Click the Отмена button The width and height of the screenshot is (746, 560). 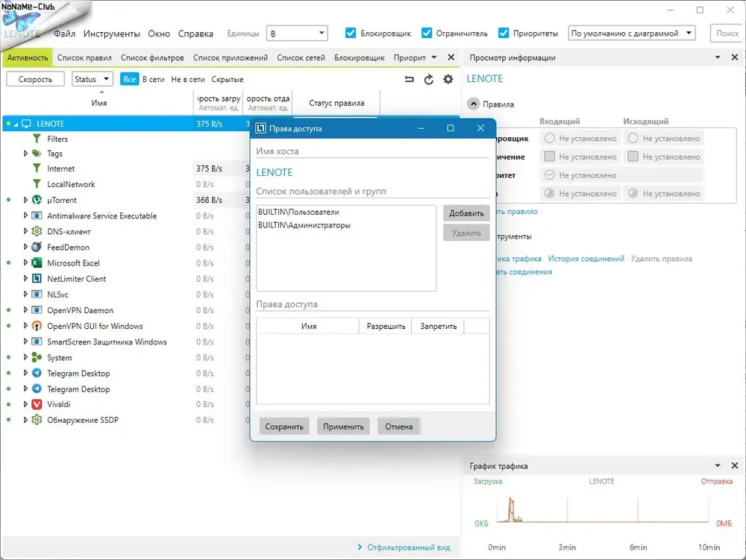pos(398,427)
